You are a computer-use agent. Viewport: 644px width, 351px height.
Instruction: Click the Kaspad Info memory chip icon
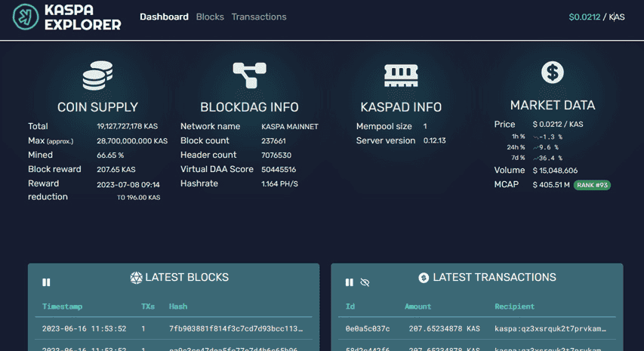point(401,75)
